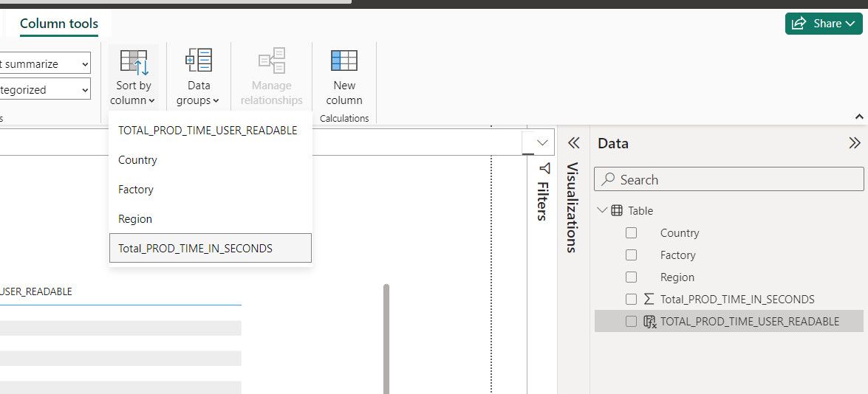Screen dimensions: 868x394
Task: Check the Region field checkbox
Action: [x=631, y=277]
